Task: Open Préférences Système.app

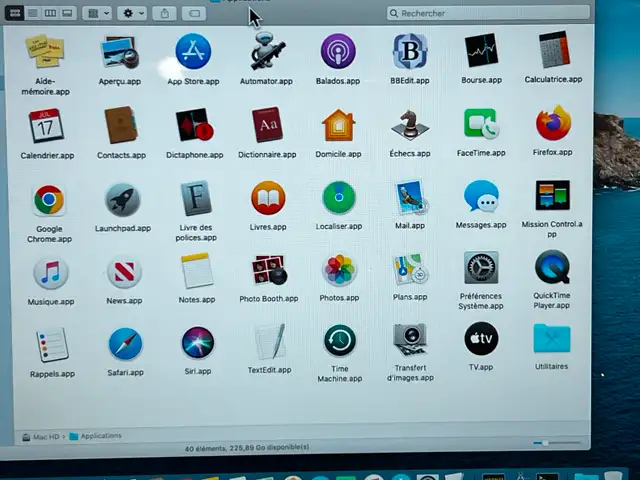Action: click(481, 268)
